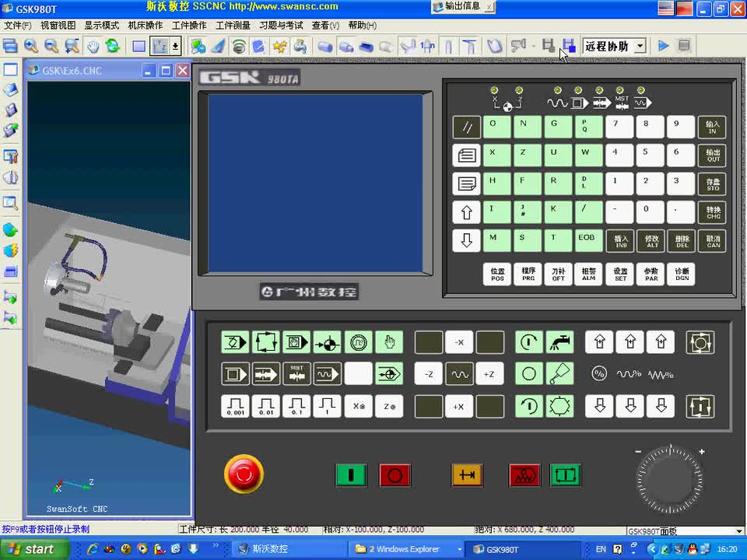Click the cursor up arrow key on keypad
The width and height of the screenshot is (747, 560).
coord(466,212)
